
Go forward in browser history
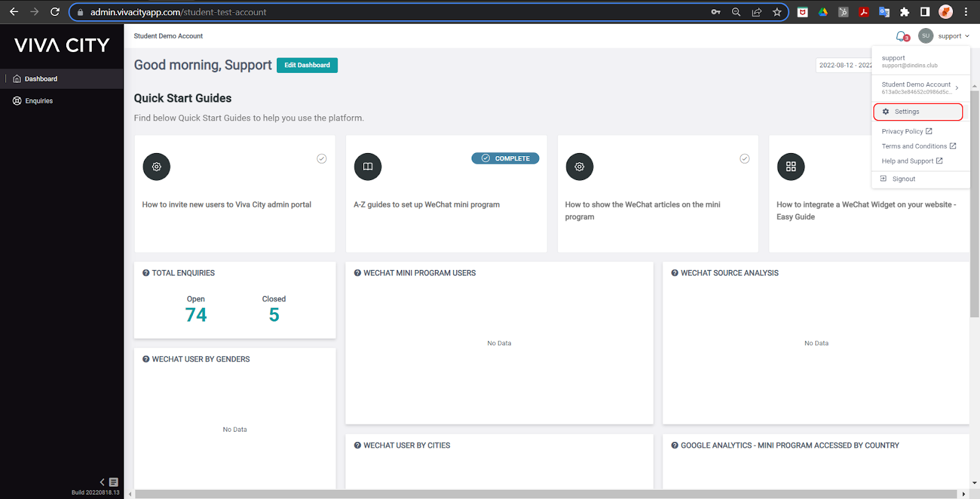click(34, 12)
